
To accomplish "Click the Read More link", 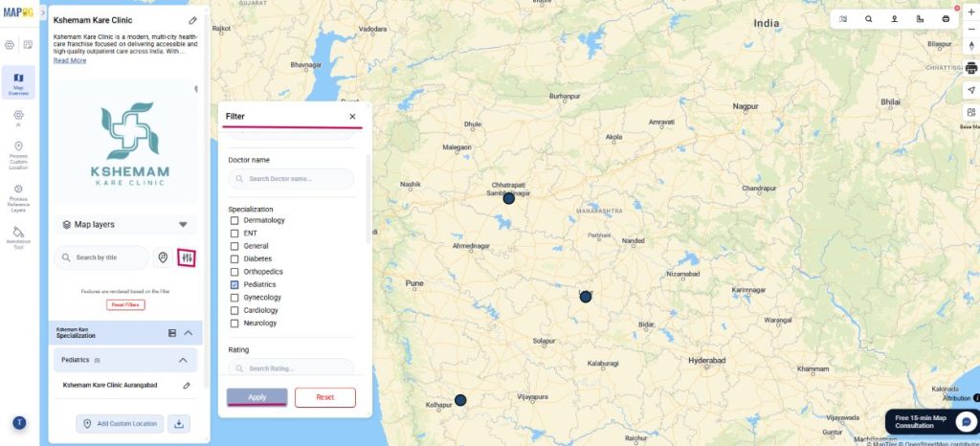I will (70, 60).
